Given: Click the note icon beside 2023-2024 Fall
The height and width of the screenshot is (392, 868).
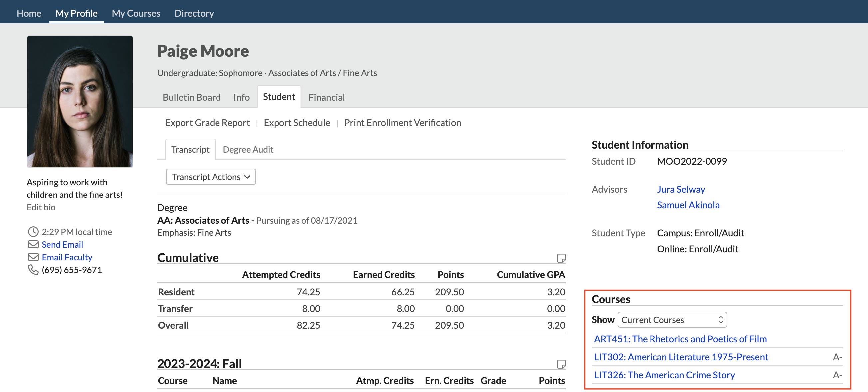Looking at the screenshot, I should point(561,364).
